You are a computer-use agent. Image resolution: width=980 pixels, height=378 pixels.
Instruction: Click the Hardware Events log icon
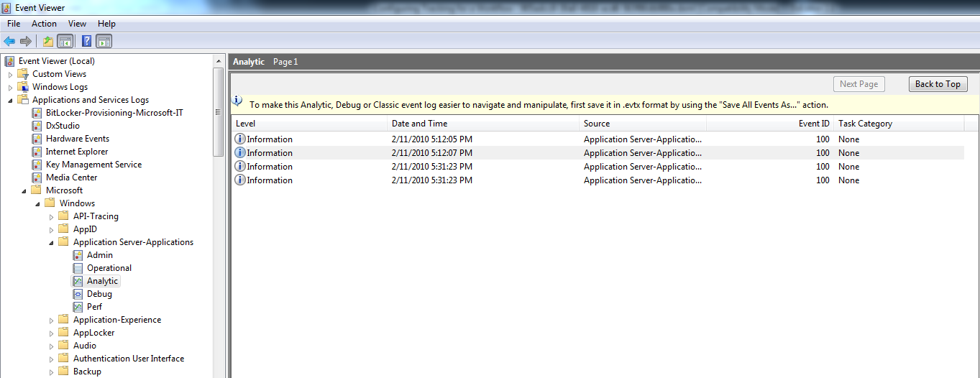pos(37,139)
